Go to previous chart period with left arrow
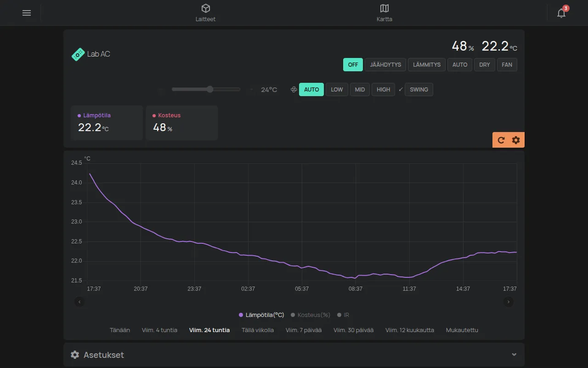Screen dimensions: 588x368 coord(79,302)
